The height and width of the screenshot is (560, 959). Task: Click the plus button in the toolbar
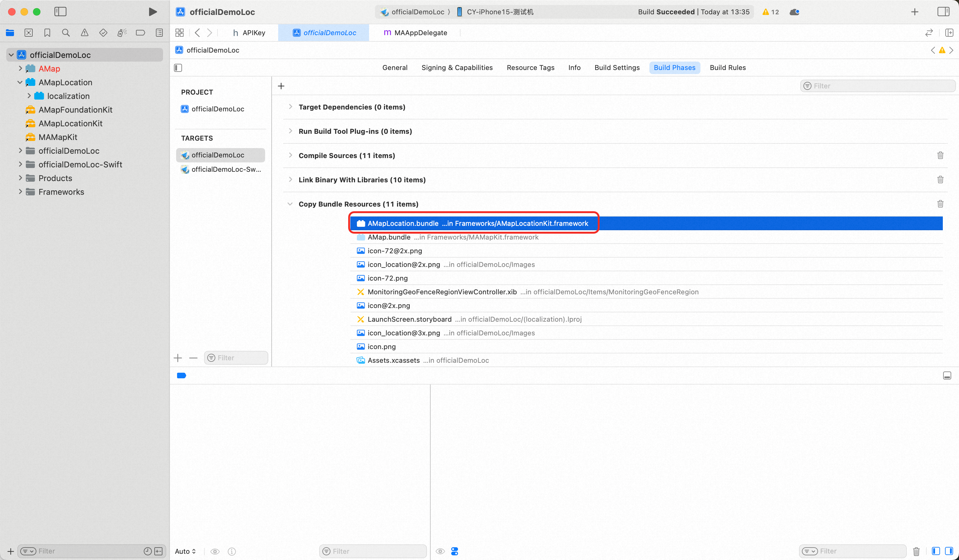point(915,12)
